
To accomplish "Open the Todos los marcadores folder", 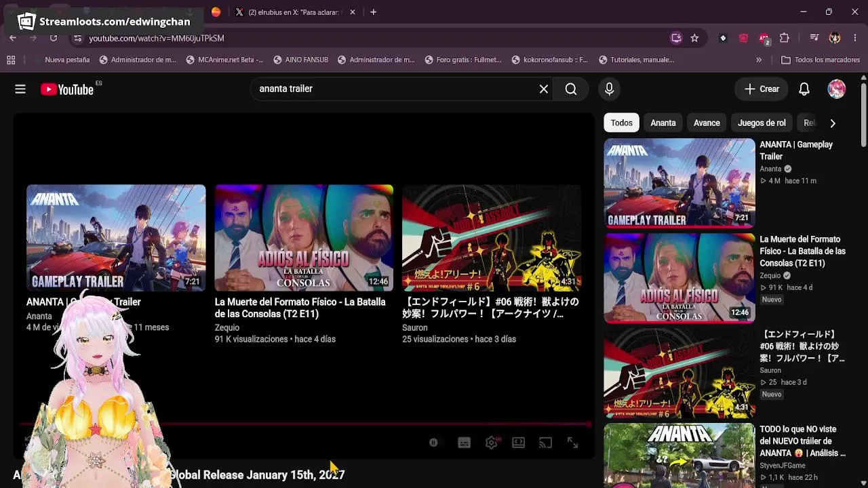I will (x=821, y=60).
